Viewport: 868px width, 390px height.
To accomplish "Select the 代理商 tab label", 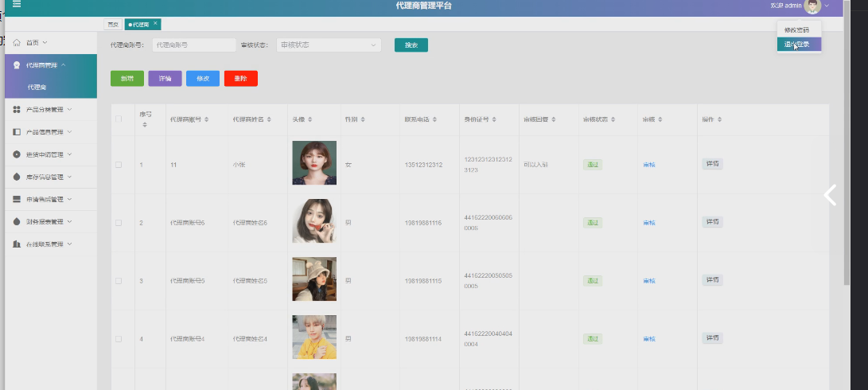I will (141, 25).
